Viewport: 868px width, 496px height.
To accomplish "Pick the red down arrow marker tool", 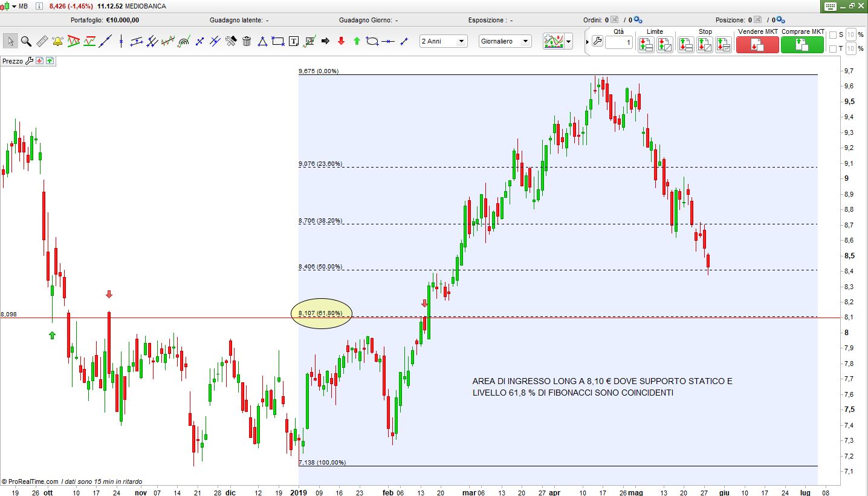I will pos(341,41).
